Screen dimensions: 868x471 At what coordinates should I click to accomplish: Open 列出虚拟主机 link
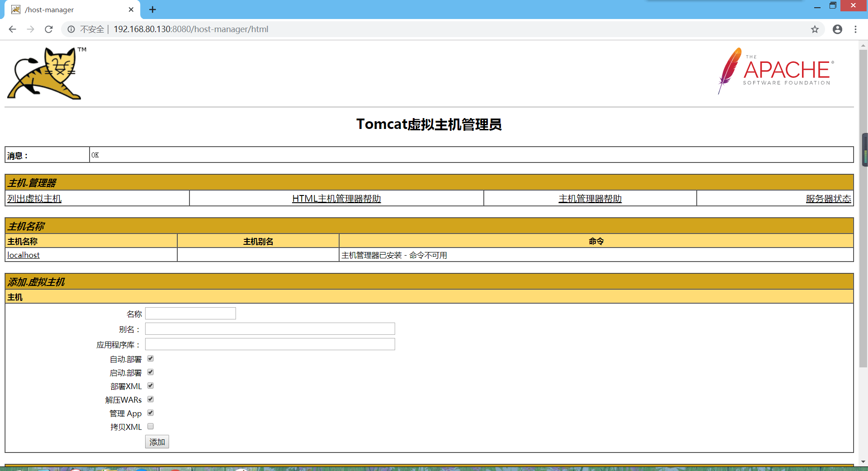34,199
